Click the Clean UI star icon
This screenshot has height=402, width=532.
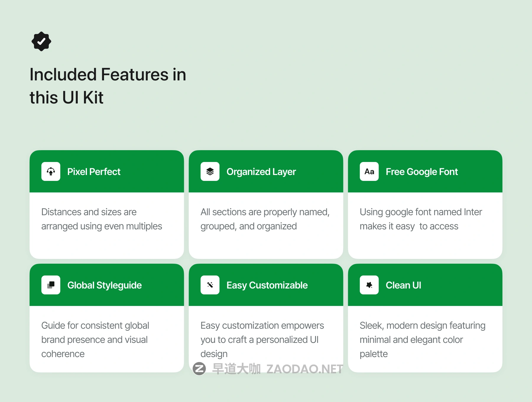(x=369, y=285)
